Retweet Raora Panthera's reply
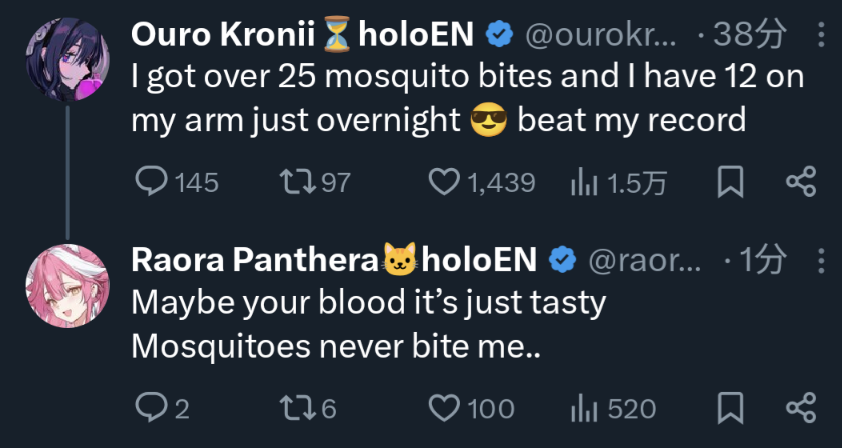This screenshot has width=842, height=448. click(x=298, y=407)
